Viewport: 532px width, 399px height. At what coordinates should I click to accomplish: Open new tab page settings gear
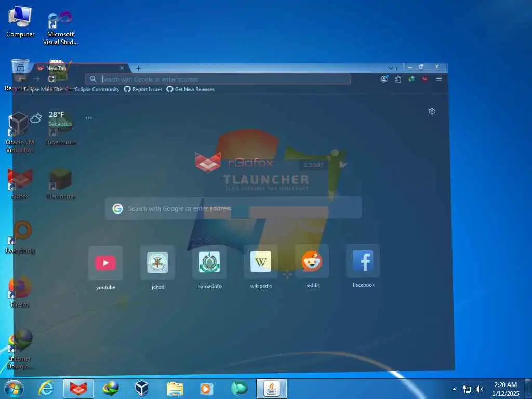click(x=432, y=111)
